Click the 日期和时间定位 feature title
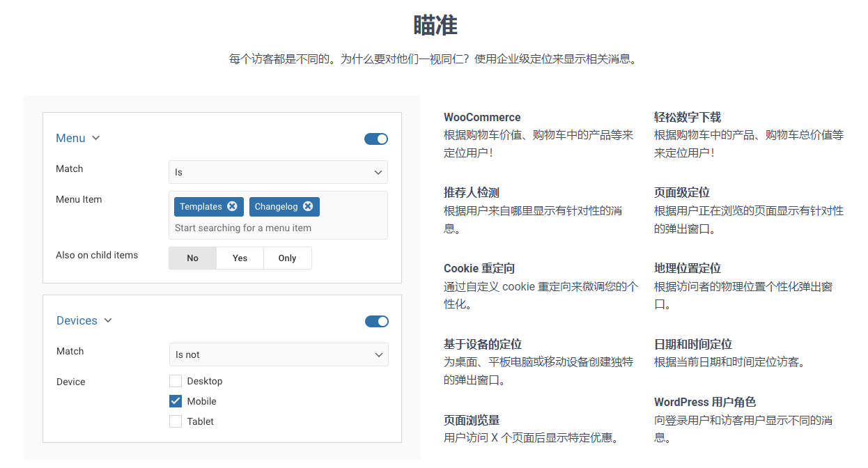The width and height of the screenshot is (868, 468). (x=693, y=344)
